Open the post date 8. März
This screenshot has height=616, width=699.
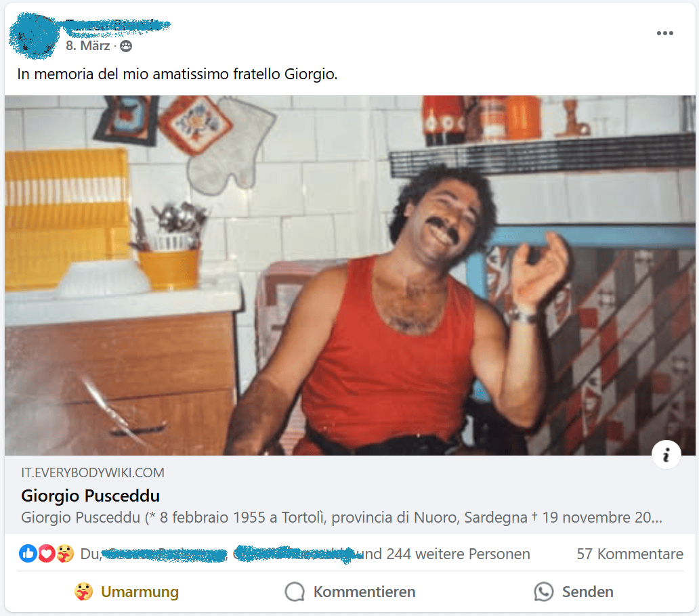point(87,46)
